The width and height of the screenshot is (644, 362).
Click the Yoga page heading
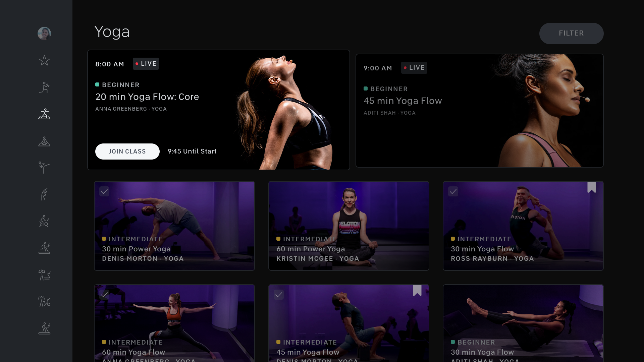point(112,32)
